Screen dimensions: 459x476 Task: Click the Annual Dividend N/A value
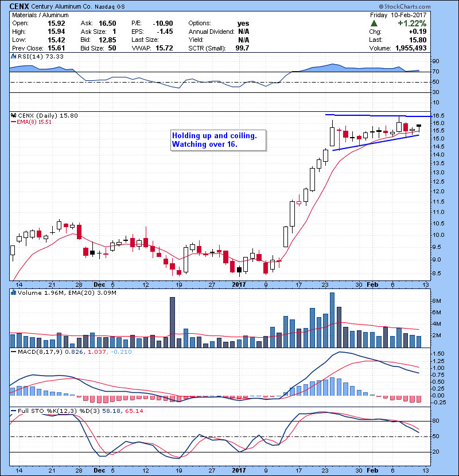click(244, 32)
